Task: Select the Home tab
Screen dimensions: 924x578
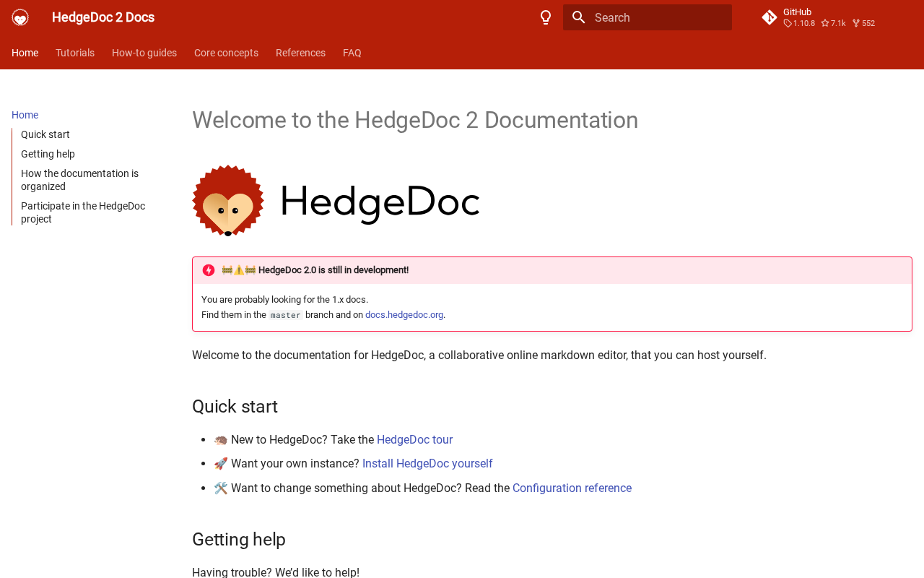Action: [25, 53]
